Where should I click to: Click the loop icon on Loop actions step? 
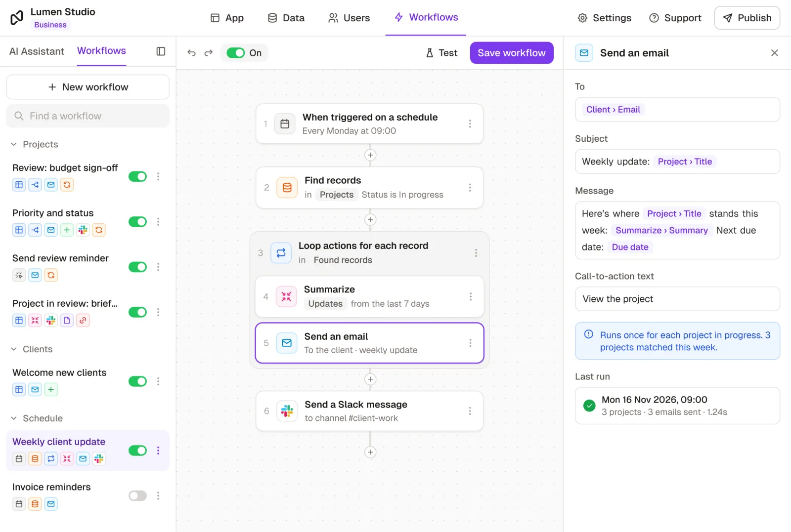pos(281,253)
